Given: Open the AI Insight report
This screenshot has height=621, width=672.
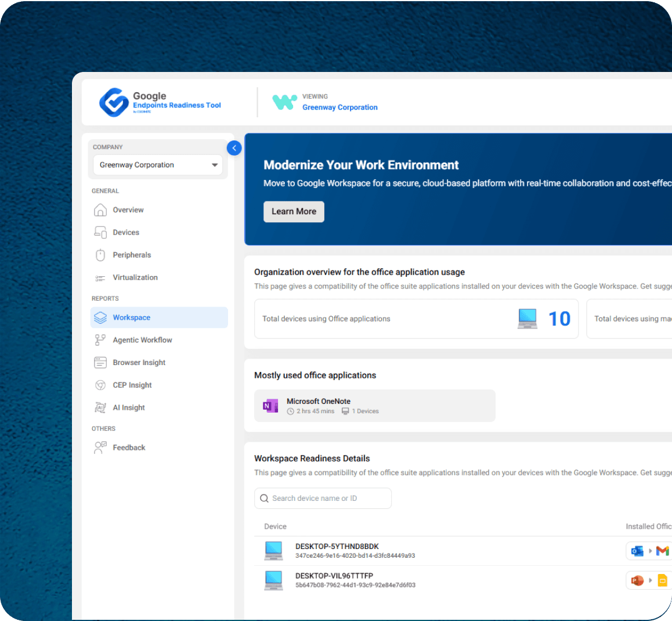Looking at the screenshot, I should pos(159,407).
